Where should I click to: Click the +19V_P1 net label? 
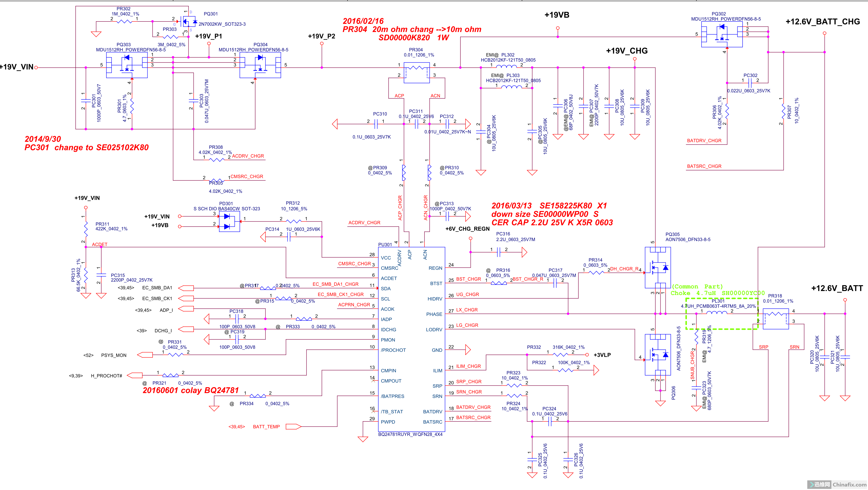[209, 36]
